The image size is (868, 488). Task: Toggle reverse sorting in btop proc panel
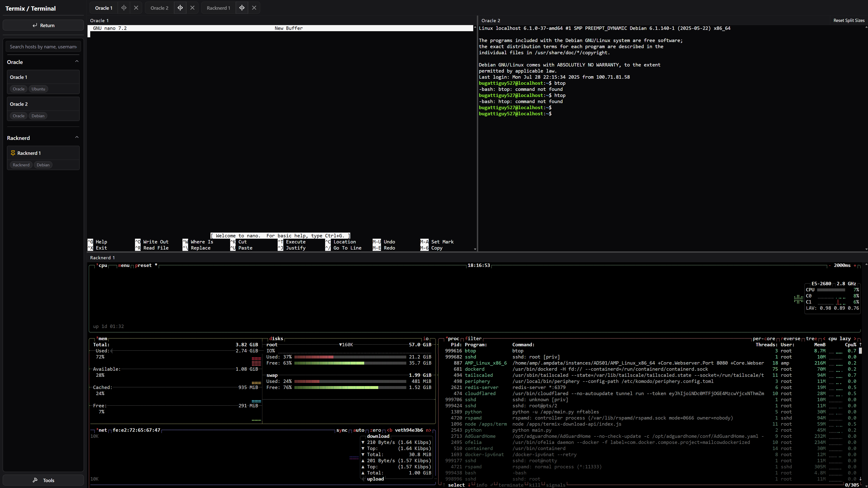coord(790,338)
